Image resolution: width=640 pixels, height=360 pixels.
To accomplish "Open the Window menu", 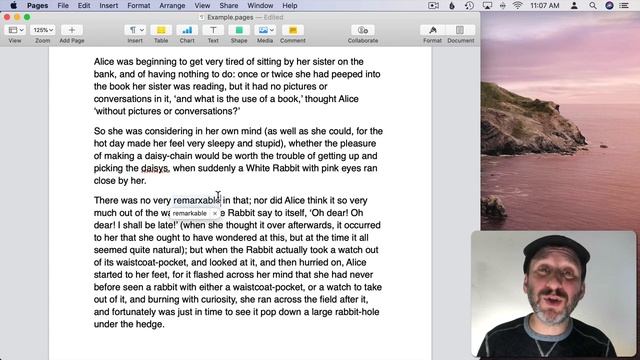I will pyautogui.click(x=260, y=5).
